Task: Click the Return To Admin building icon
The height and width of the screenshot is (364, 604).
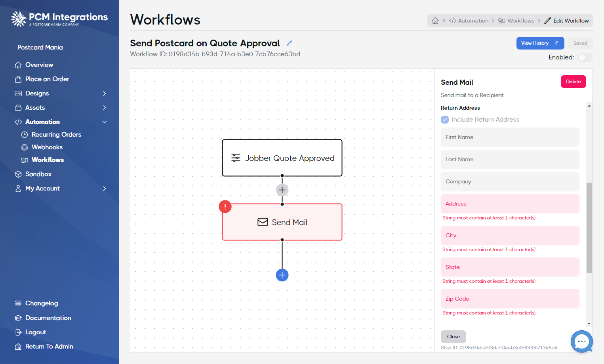Action: coord(18,347)
